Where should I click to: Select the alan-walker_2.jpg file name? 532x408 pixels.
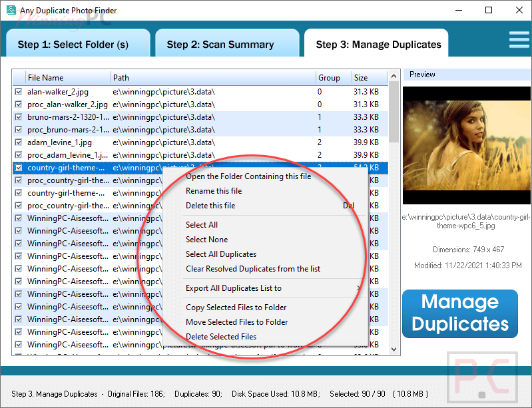58,92
